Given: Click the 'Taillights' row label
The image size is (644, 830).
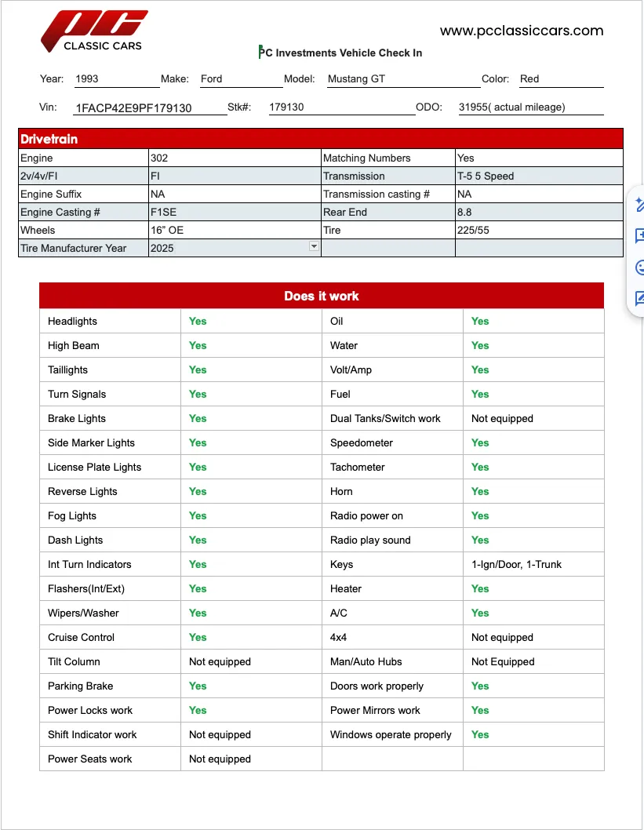Looking at the screenshot, I should [x=67, y=370].
